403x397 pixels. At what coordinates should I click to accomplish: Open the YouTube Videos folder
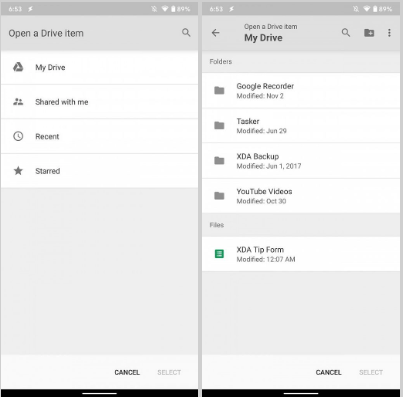click(301, 196)
